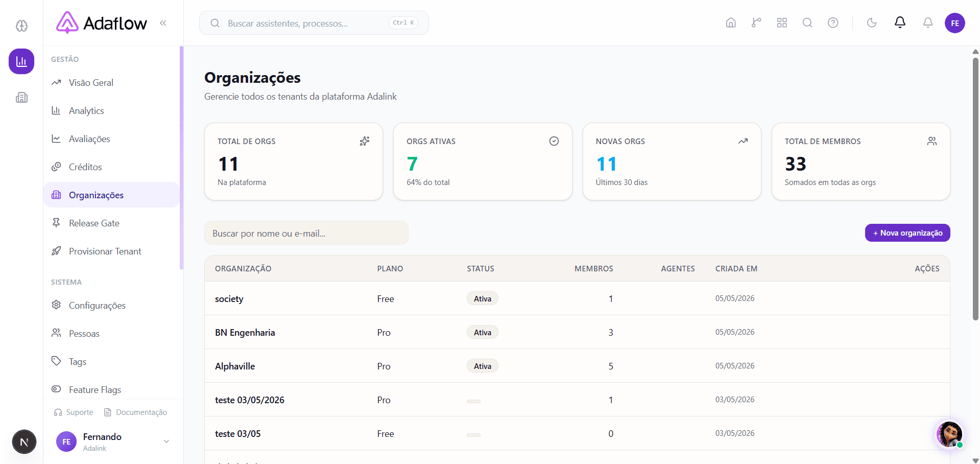Open Avaliações in sidebar
The width and height of the screenshot is (980, 464).
(111, 138)
